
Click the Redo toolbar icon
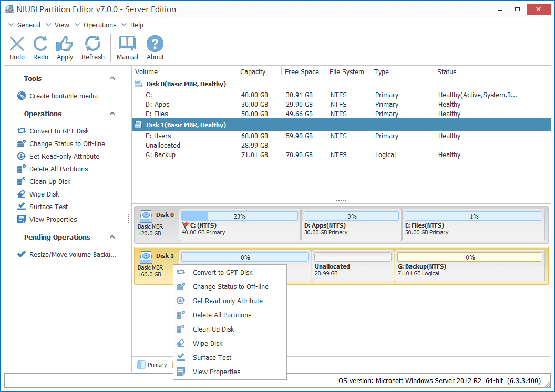[40, 48]
